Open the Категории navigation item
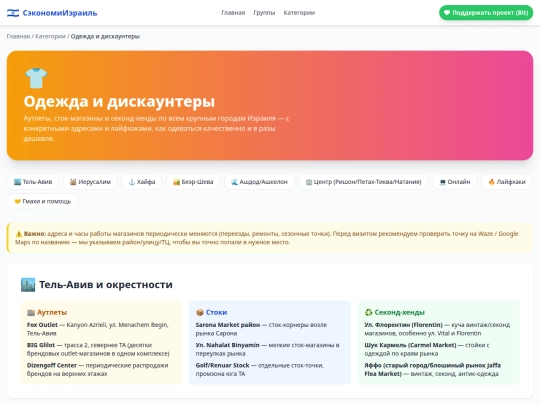This screenshot has width=540, height=405. (299, 13)
